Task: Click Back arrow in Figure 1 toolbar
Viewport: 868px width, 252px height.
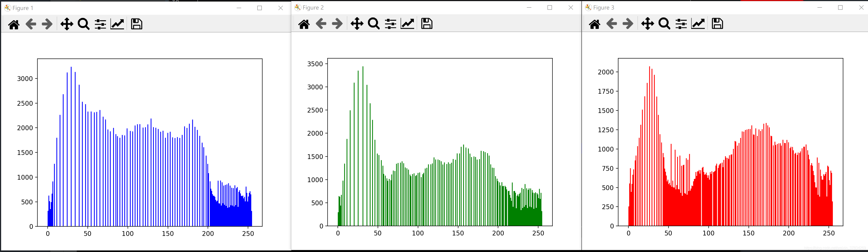Action: (31, 24)
